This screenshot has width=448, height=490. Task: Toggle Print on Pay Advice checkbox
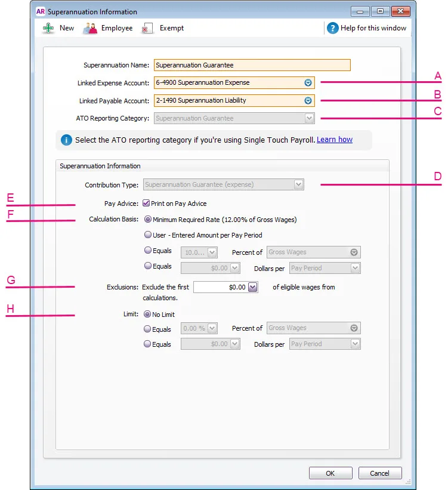click(x=146, y=203)
